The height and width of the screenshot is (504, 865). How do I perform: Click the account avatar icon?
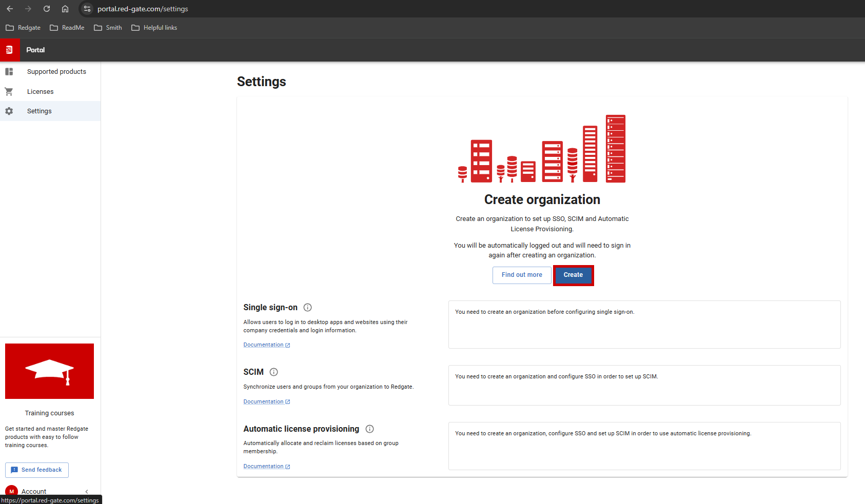11,491
